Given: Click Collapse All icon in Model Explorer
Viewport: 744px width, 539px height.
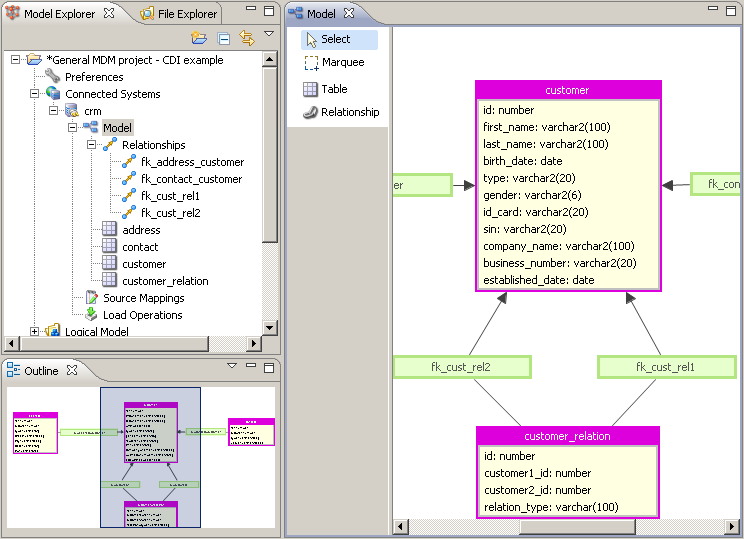Looking at the screenshot, I should [x=223, y=38].
